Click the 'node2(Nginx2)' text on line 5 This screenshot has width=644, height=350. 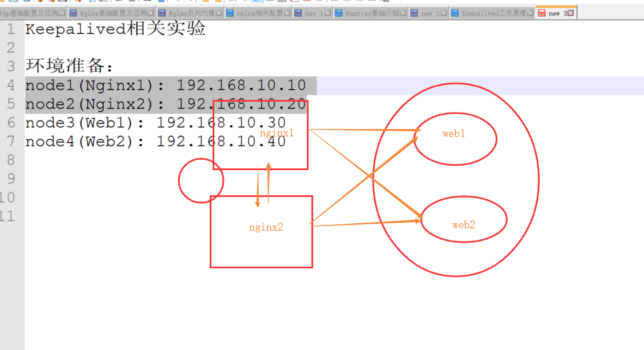click(89, 104)
